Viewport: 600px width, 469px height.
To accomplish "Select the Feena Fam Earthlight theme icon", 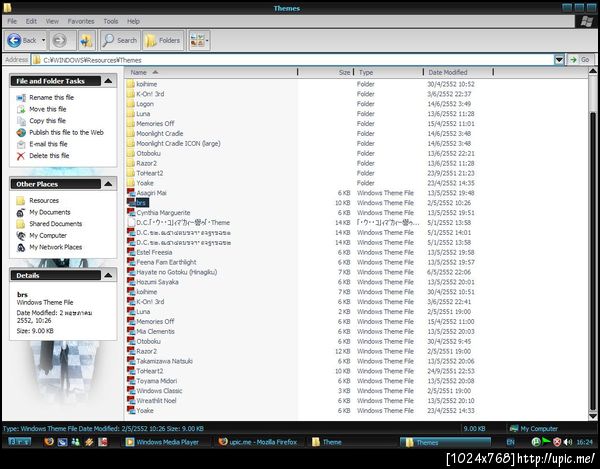I will click(131, 262).
